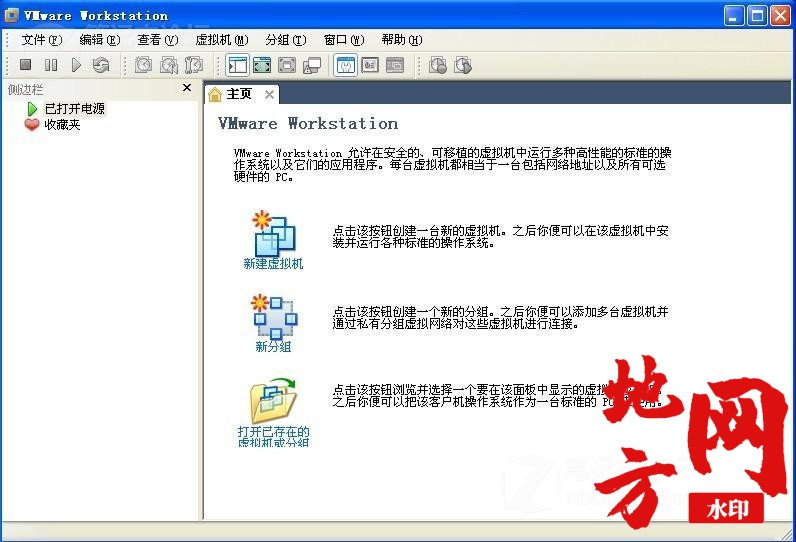796x542 pixels.
Task: Click the 侧边栏 panel title
Action: coord(25,90)
